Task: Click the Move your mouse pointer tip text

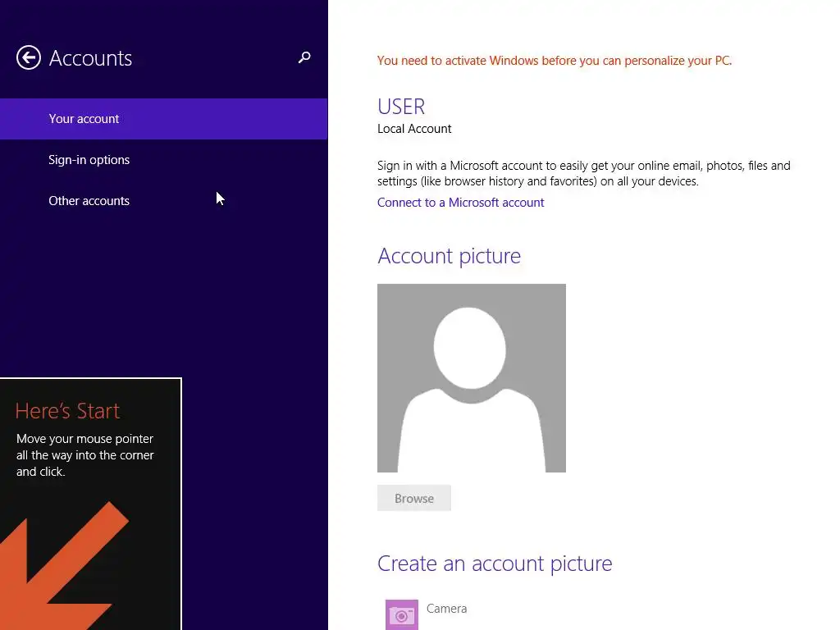Action: pos(85,454)
